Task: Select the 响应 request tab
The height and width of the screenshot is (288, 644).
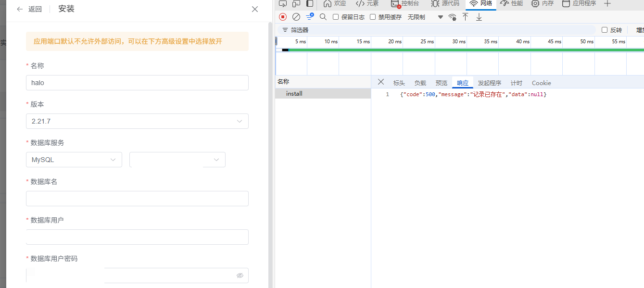Action: click(463, 83)
